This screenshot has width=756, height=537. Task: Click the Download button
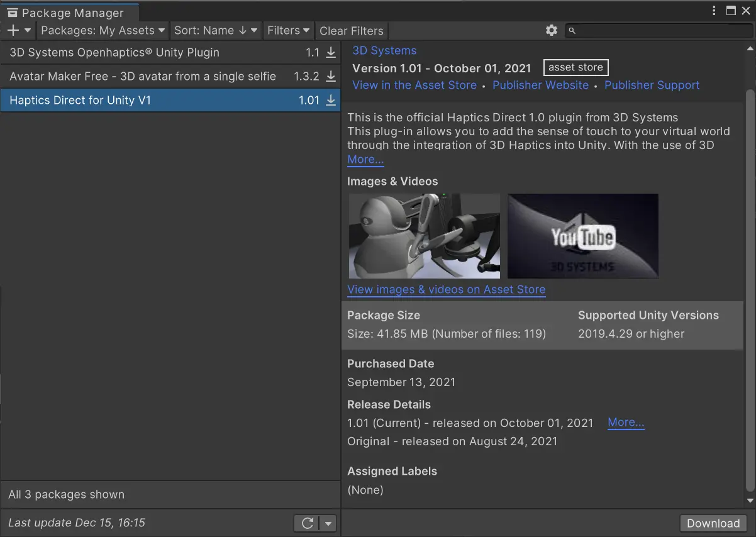coord(713,523)
